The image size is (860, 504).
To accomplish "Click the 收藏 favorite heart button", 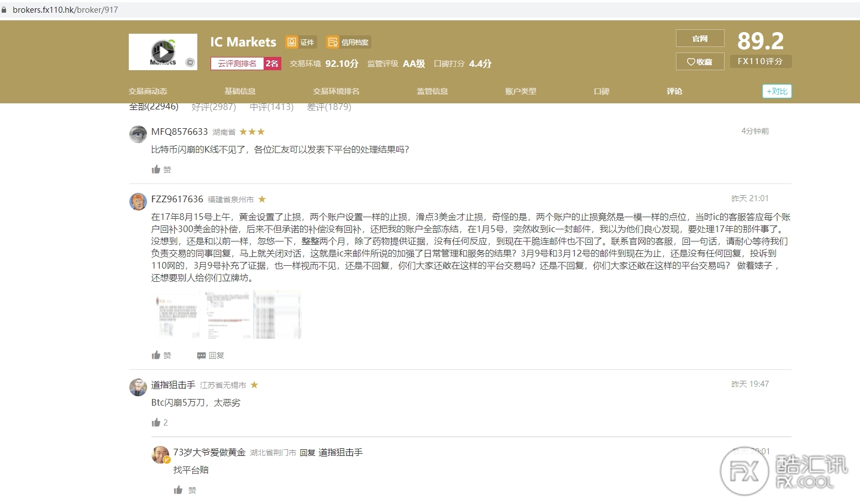I will click(700, 62).
